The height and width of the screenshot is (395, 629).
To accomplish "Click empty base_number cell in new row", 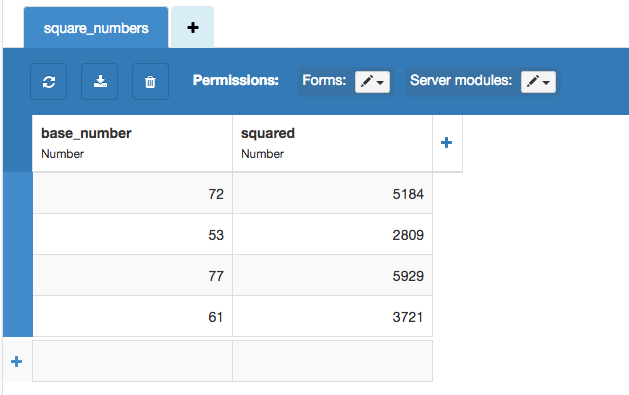I will [132, 361].
